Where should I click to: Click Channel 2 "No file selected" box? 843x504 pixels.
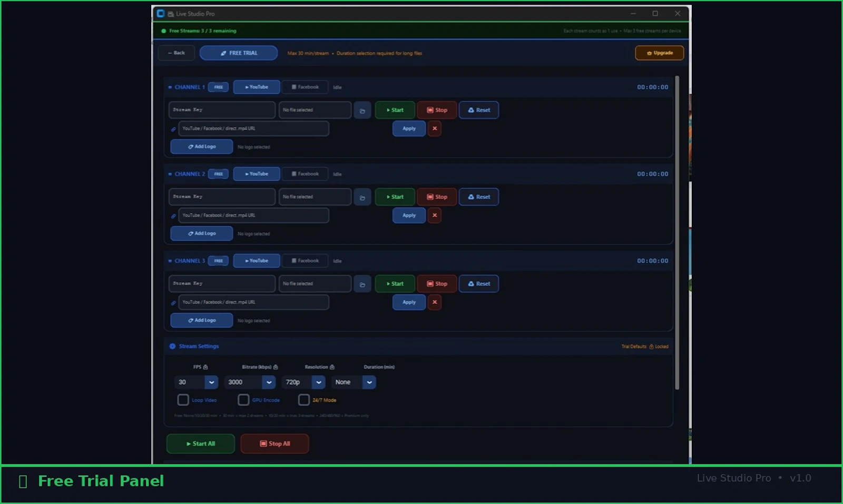[x=315, y=197]
